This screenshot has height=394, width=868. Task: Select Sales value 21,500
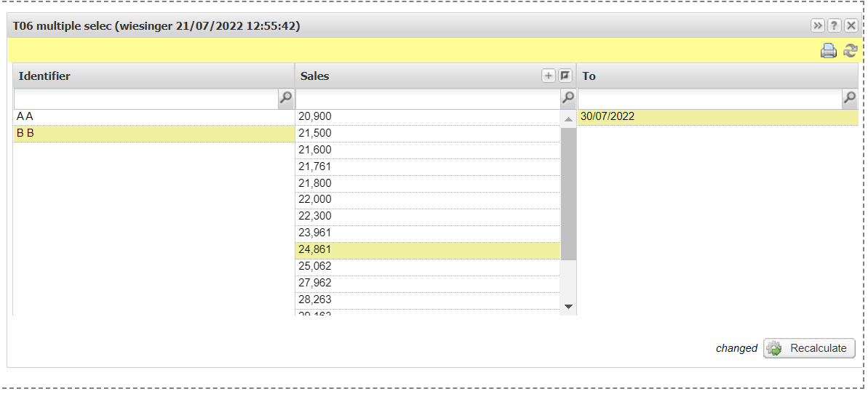pyautogui.click(x=428, y=133)
